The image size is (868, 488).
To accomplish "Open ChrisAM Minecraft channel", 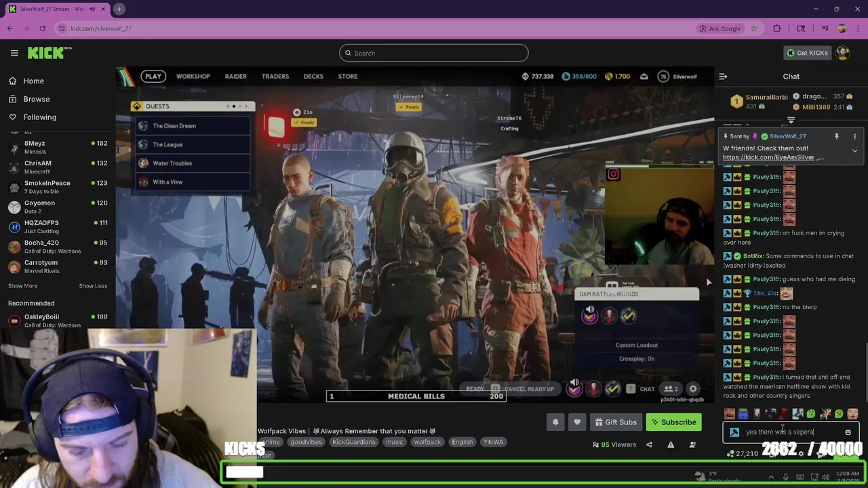I will (x=58, y=167).
